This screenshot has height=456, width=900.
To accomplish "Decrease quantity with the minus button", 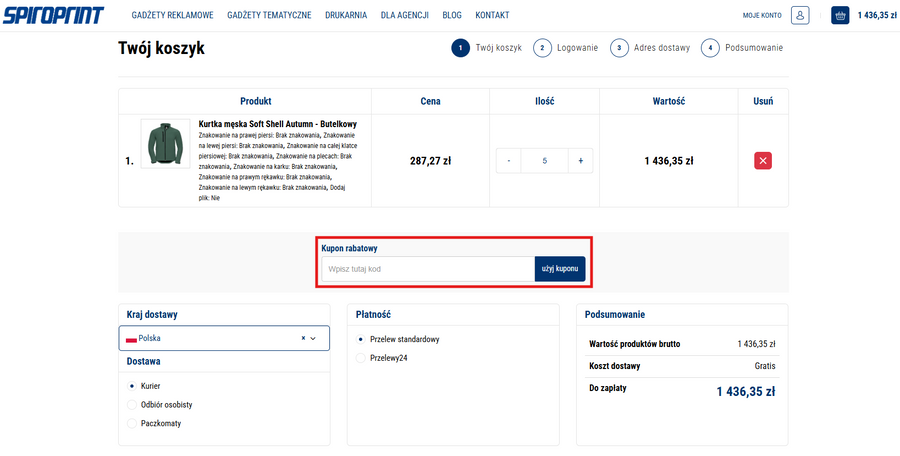I will click(508, 161).
